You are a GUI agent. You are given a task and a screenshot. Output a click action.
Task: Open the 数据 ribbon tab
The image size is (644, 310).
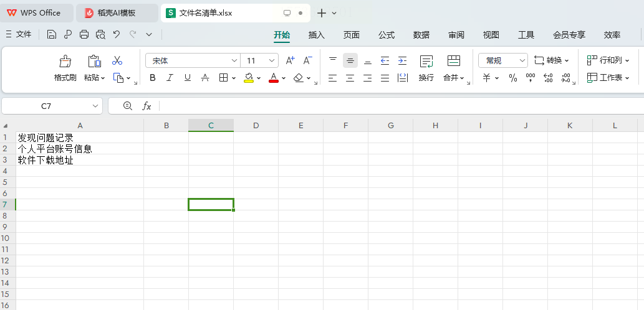tap(421, 35)
